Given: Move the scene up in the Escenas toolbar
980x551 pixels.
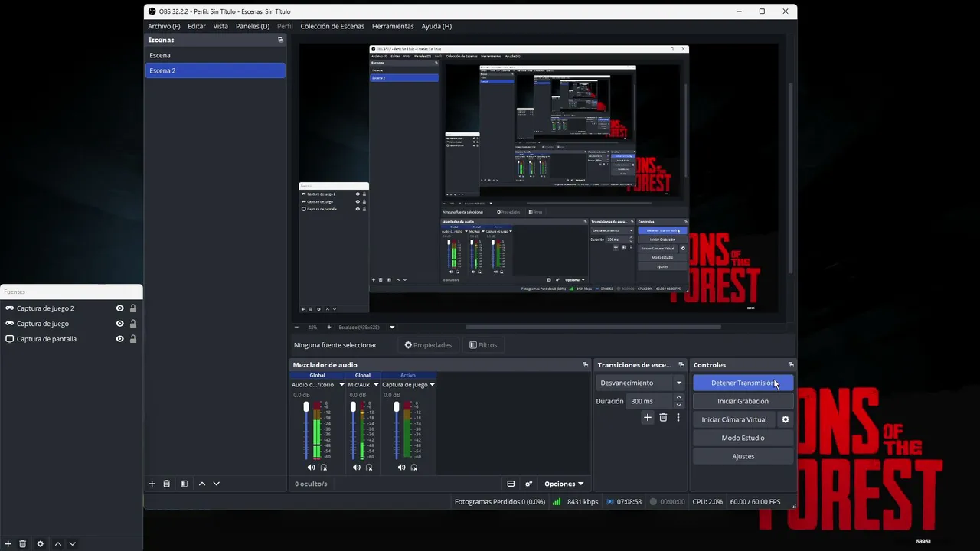Looking at the screenshot, I should tap(202, 484).
